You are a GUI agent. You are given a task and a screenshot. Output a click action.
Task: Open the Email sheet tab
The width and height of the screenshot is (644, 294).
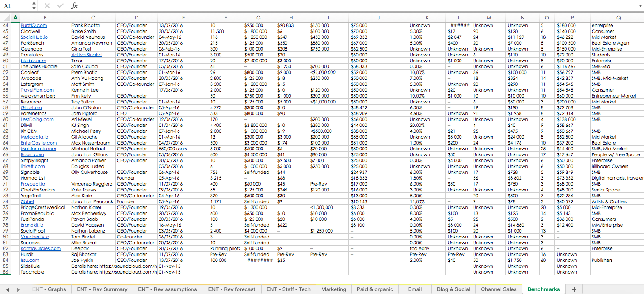414,289
